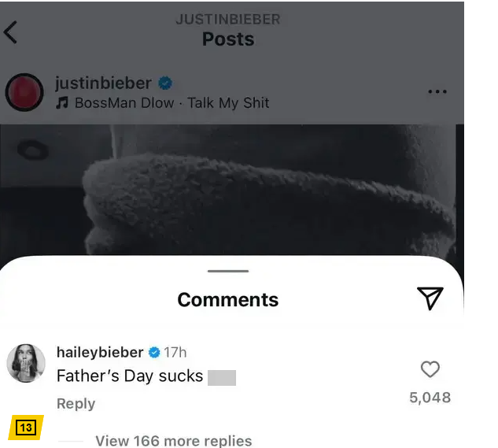The width and height of the screenshot is (498, 448).
Task: Click haileybieber's blue verified badge
Action: (154, 353)
